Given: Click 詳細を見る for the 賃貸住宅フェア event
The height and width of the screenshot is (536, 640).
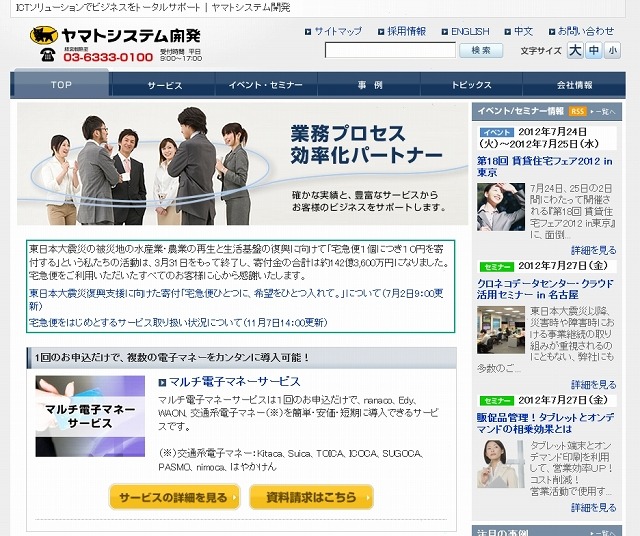Looking at the screenshot, I should (593, 250).
